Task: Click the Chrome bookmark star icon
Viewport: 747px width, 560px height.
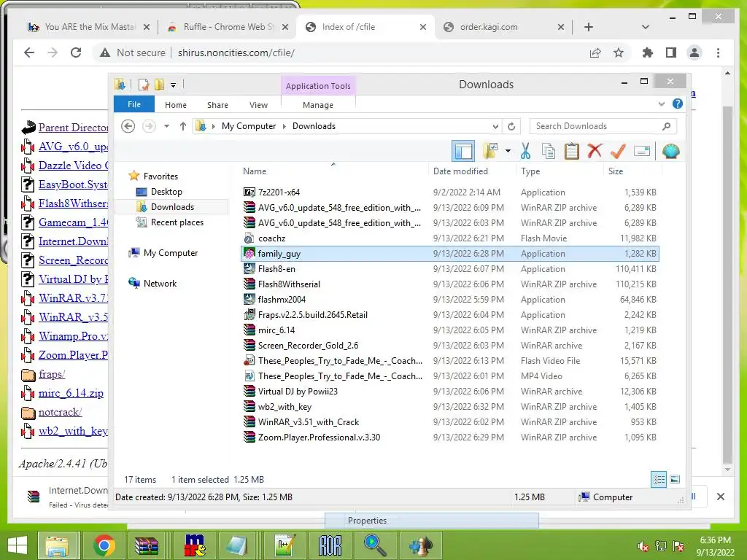Action: pos(619,52)
